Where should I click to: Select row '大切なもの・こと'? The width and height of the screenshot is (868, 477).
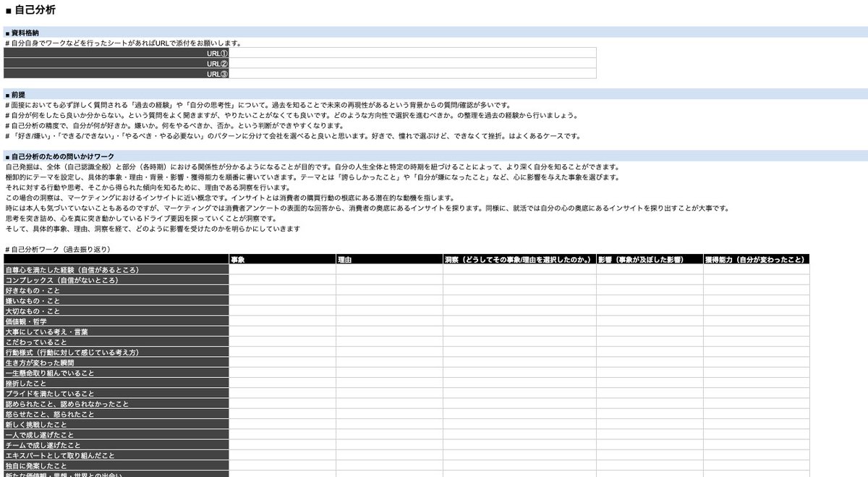click(x=116, y=311)
